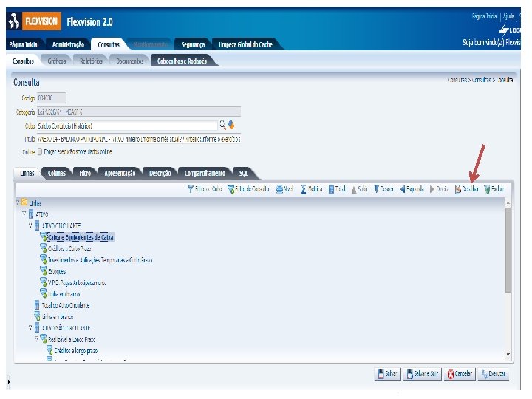Click the Flexvision logo

(x=35, y=21)
